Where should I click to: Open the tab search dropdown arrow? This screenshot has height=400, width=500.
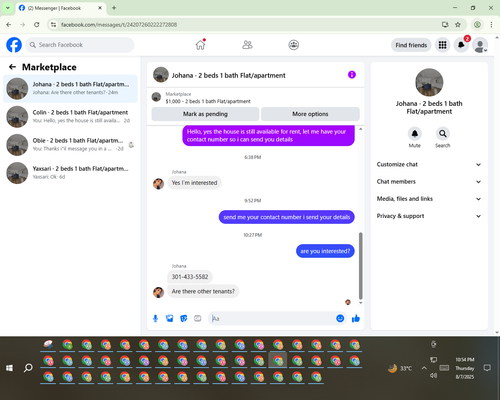(x=7, y=8)
